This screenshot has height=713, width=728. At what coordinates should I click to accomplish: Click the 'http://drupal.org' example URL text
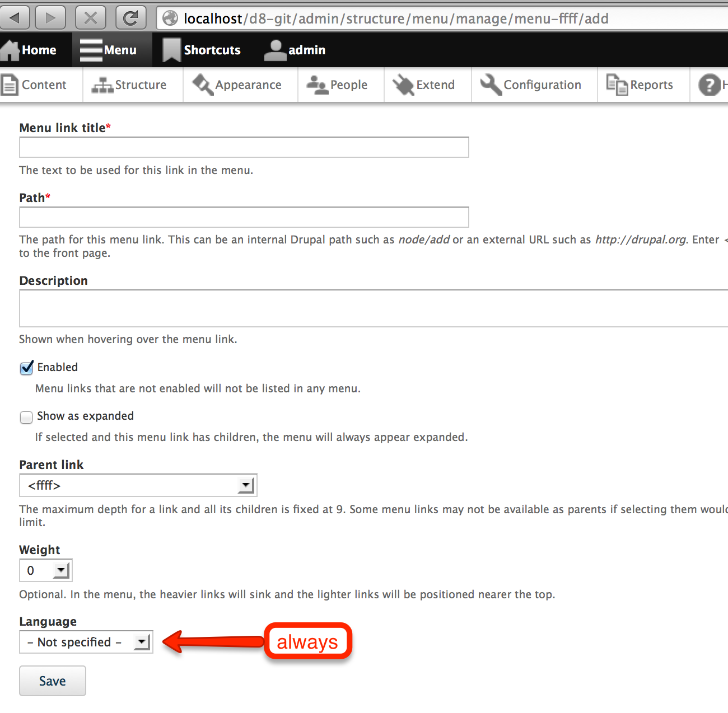pyautogui.click(x=641, y=240)
